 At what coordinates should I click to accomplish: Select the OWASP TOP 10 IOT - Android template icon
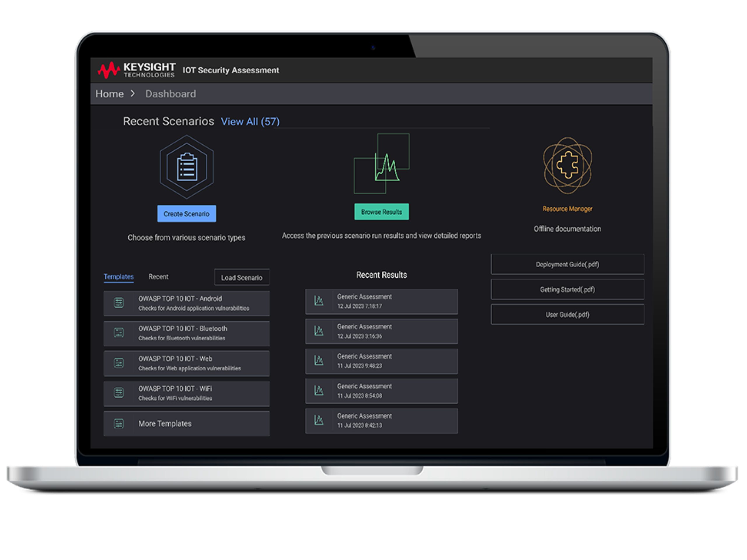(x=119, y=303)
